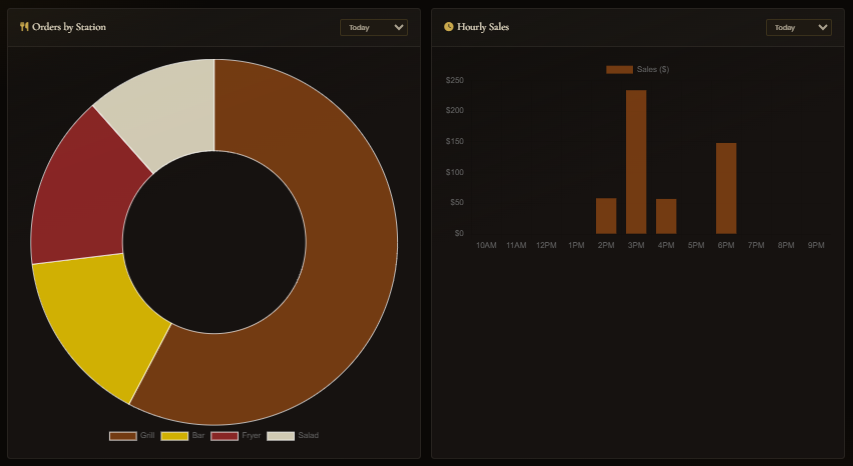Viewport: 853px width, 466px height.
Task: Click the Bar legend label
Action: (198, 436)
